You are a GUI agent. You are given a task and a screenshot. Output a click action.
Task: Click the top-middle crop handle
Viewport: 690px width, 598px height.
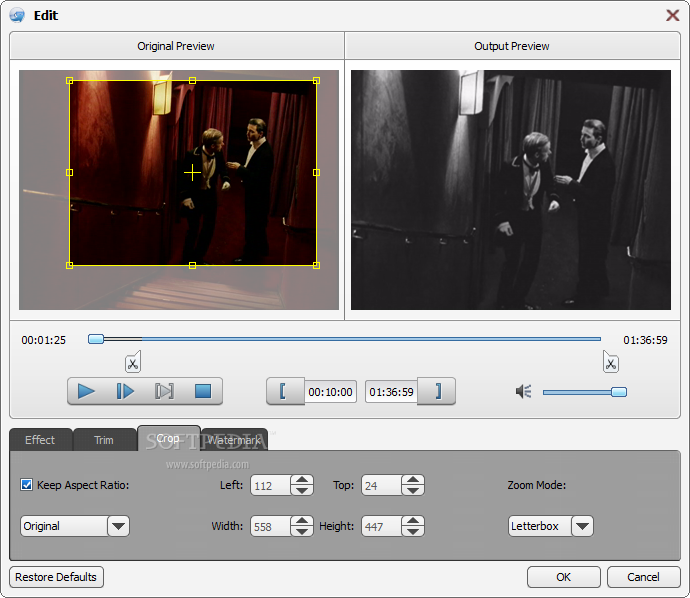pos(192,81)
